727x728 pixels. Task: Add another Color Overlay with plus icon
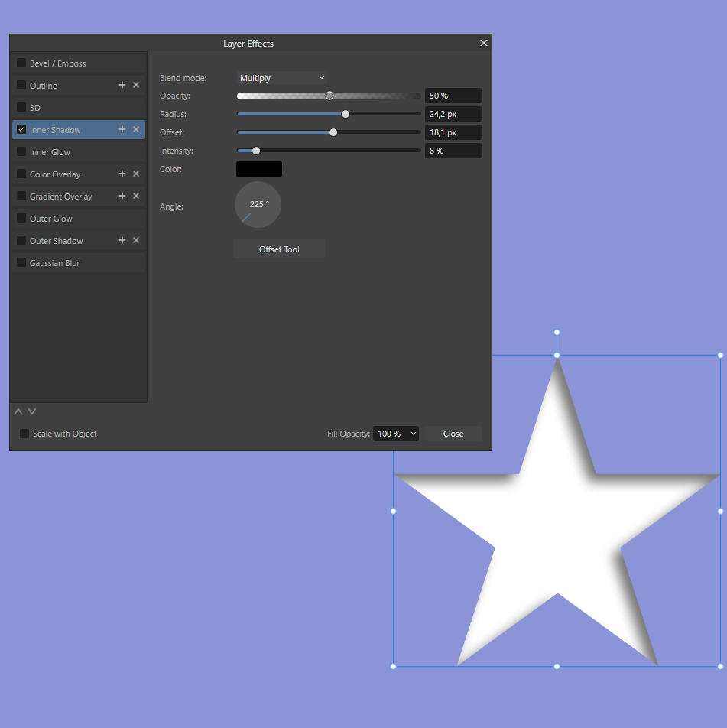click(x=122, y=174)
